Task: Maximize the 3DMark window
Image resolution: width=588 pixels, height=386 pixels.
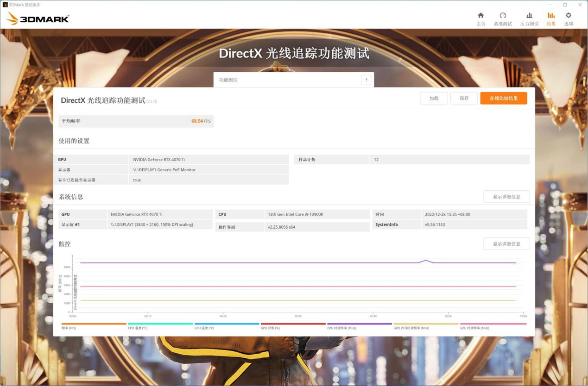Action: click(x=565, y=5)
